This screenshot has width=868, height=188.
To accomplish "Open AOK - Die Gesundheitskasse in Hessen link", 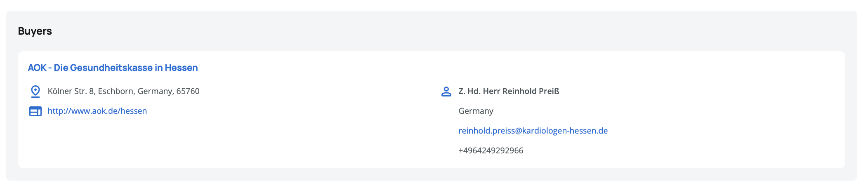I will pos(113,68).
